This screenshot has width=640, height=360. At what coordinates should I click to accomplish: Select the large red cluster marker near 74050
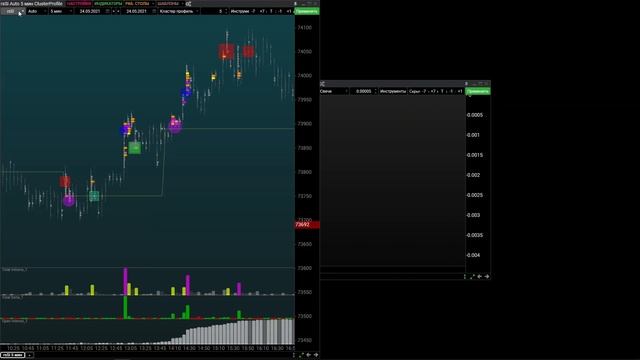[226, 51]
